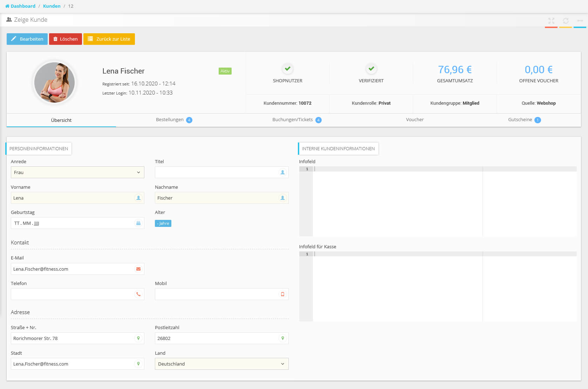This screenshot has width=588, height=389.
Task: Click the envelope icon in E-Mail field
Action: coord(138,269)
